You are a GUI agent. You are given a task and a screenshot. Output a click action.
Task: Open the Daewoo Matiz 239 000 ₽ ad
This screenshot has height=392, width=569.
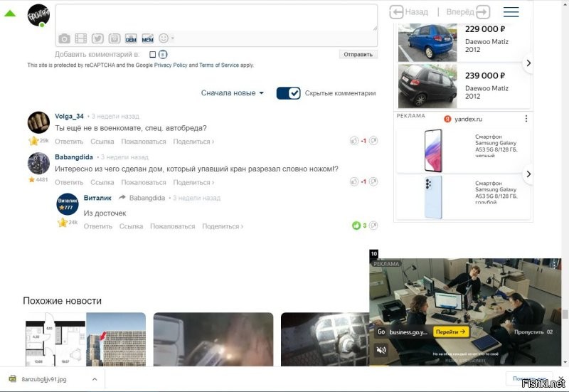464,86
